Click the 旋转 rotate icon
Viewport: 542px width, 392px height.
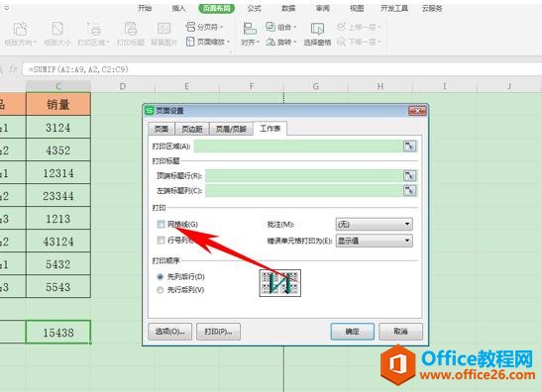(271, 42)
